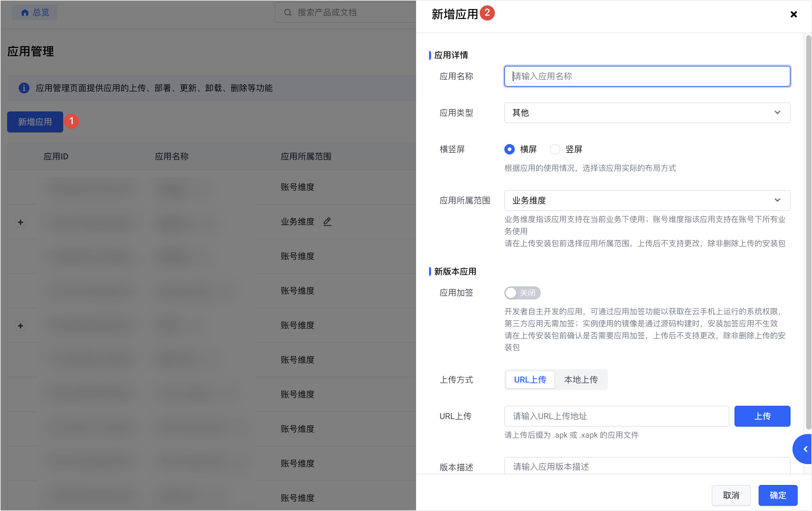Expand the second row plus icon

(21, 326)
